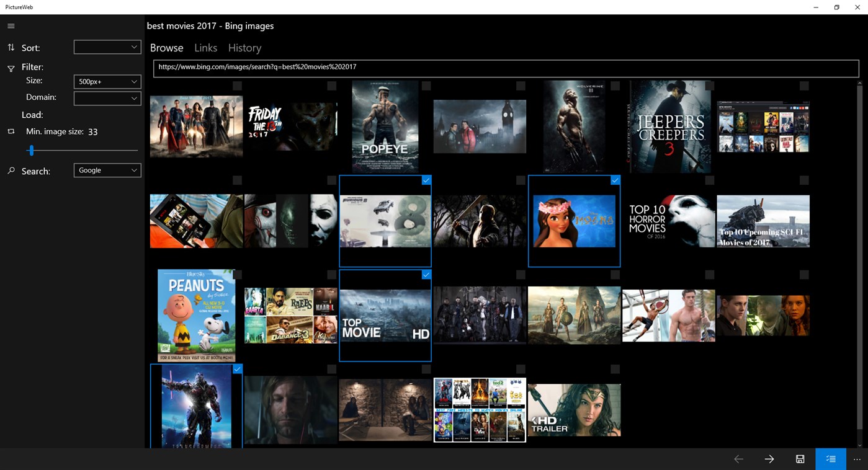Open the shirtless lifeguards image
868x470 pixels.
(669, 316)
